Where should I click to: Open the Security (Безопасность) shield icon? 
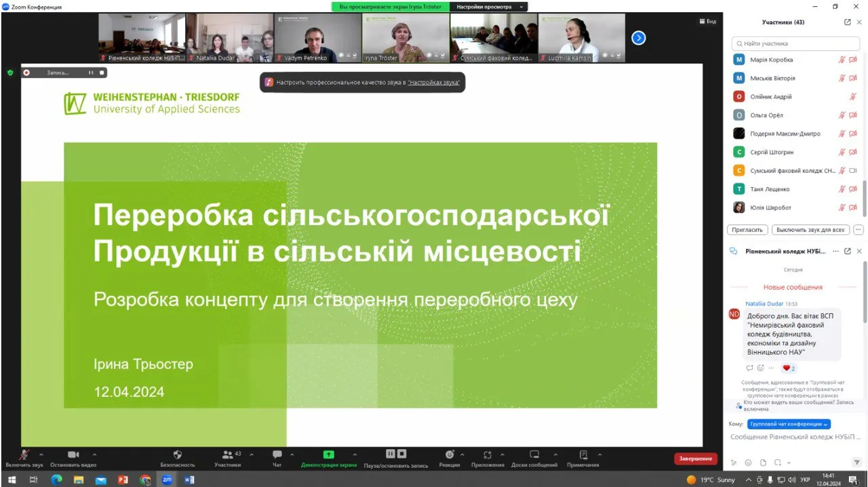(178, 455)
